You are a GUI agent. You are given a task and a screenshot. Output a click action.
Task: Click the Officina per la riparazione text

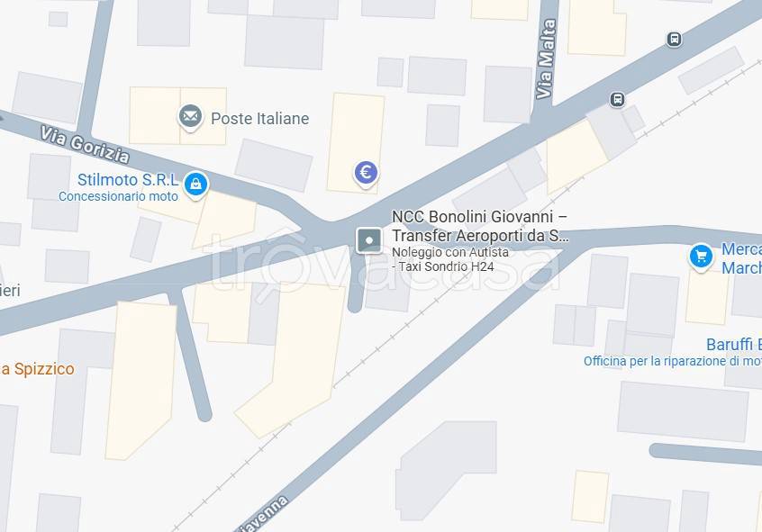tap(673, 362)
